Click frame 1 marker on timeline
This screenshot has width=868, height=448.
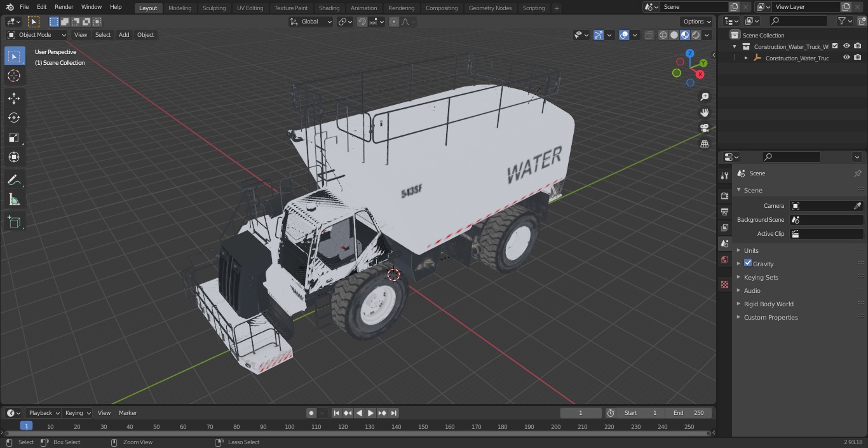26,426
